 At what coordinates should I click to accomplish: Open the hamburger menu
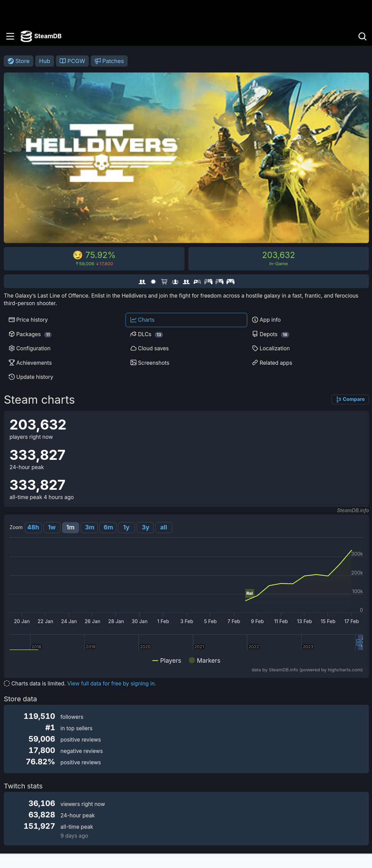point(10,36)
